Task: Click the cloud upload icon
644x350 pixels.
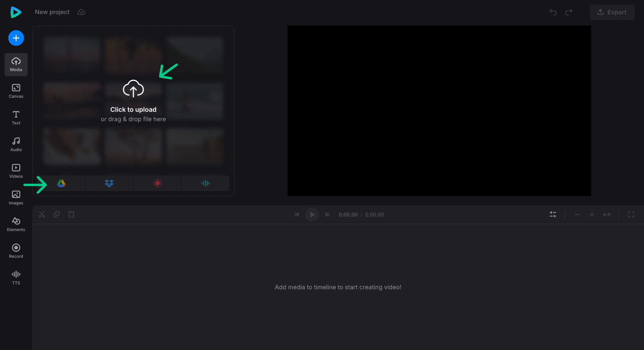Action: pyautogui.click(x=133, y=89)
